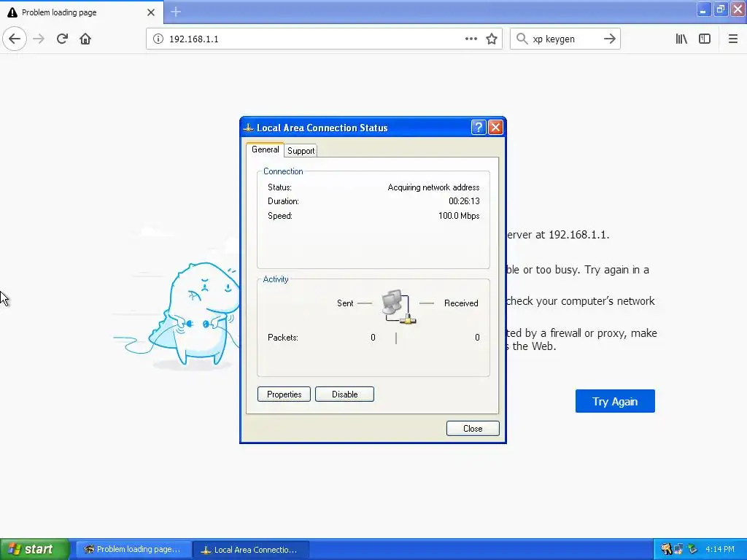Screen dimensions: 747x560
Task: Toggle the sidebar view icon
Action: pyautogui.click(x=705, y=39)
